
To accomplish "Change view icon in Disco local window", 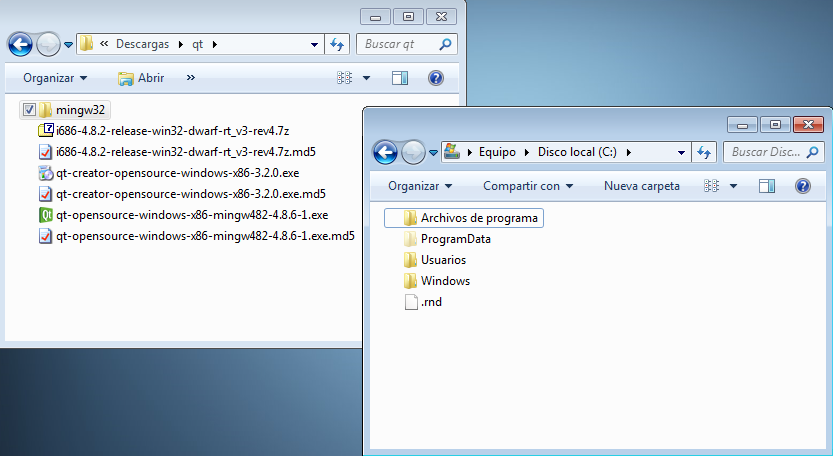I will click(711, 186).
